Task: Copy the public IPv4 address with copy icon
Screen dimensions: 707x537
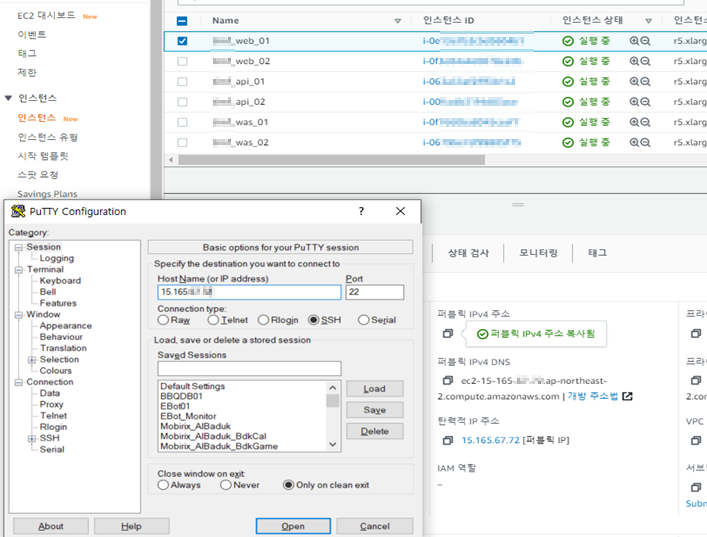Action: click(x=449, y=333)
